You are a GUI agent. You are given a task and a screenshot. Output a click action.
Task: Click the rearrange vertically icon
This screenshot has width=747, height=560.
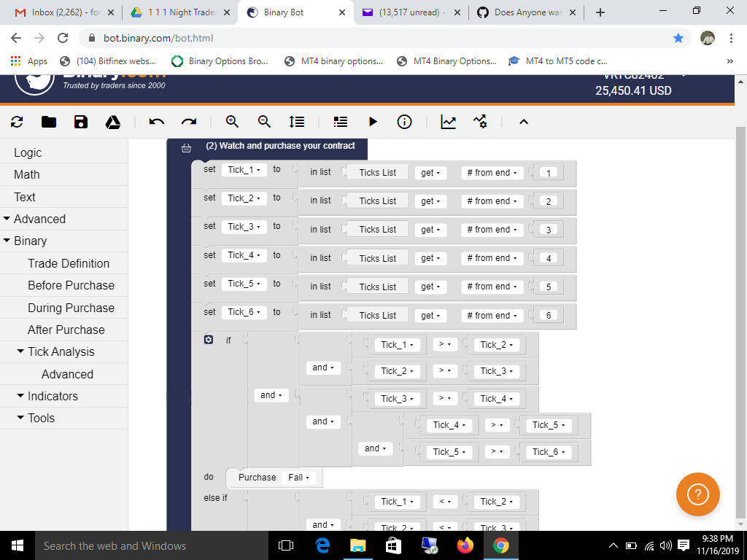[296, 122]
